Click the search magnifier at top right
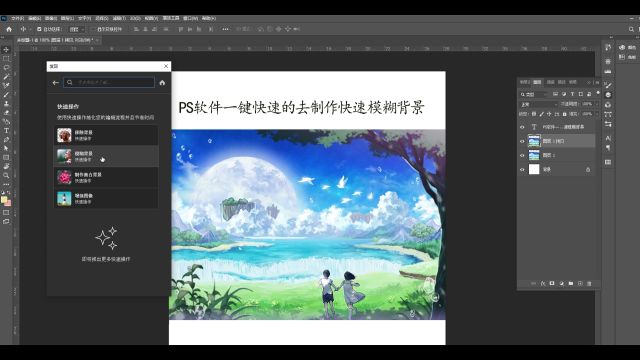 [x=631, y=29]
